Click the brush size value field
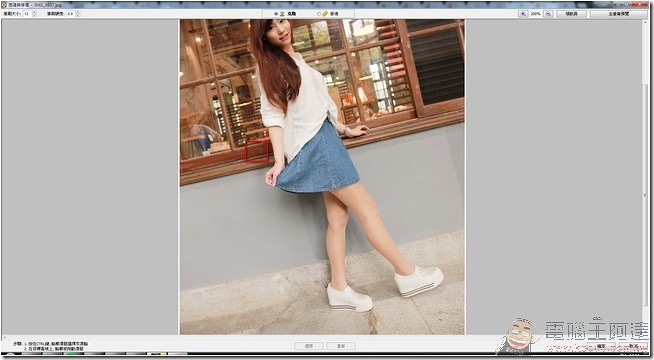The width and height of the screenshot is (654, 360). pyautogui.click(x=27, y=14)
